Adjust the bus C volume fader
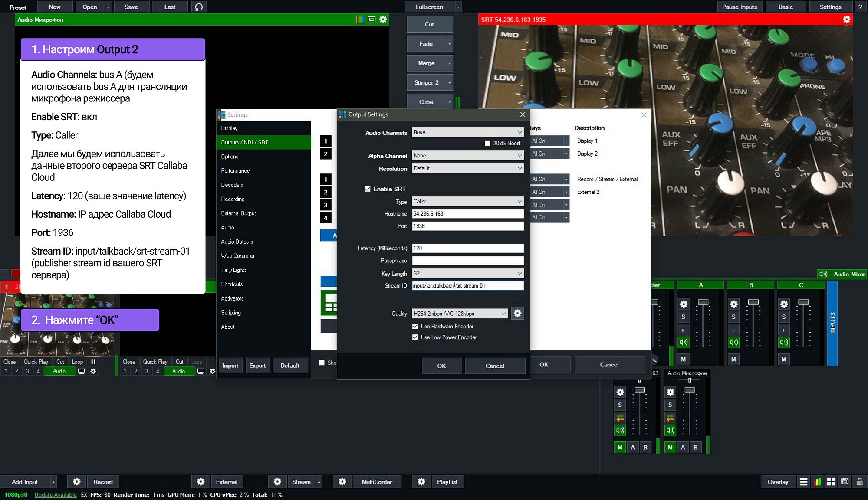This screenshot has height=500, width=868. tap(804, 302)
